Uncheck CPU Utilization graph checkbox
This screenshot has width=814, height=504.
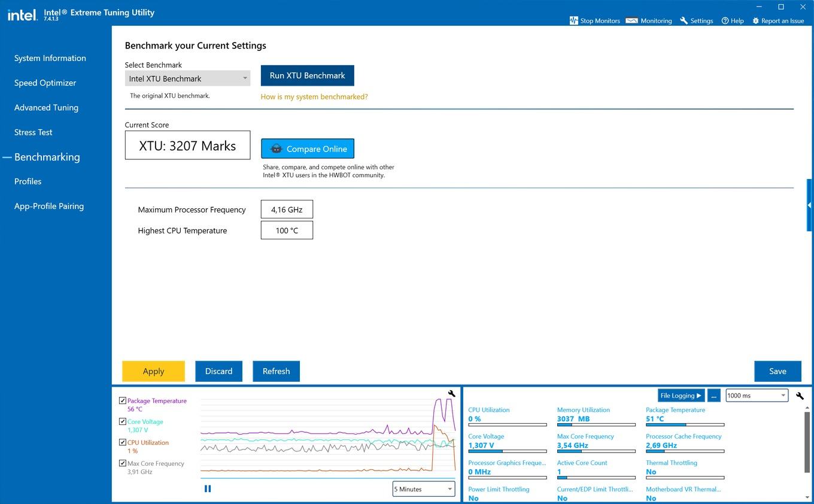pyautogui.click(x=123, y=443)
